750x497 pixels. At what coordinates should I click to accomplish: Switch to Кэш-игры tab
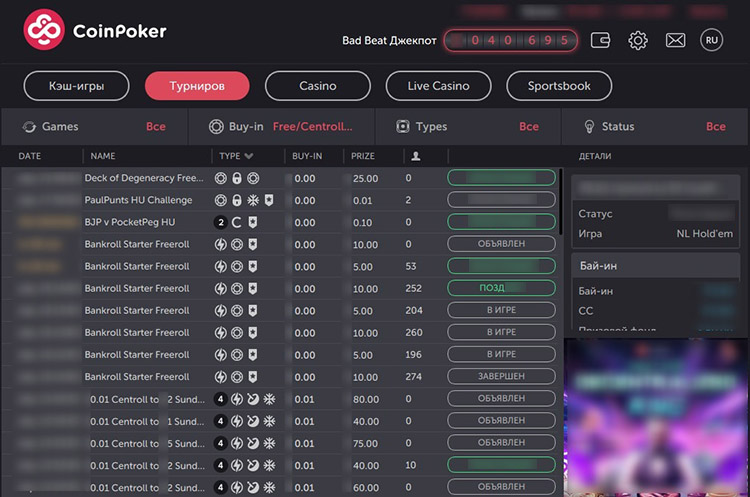coord(77,86)
